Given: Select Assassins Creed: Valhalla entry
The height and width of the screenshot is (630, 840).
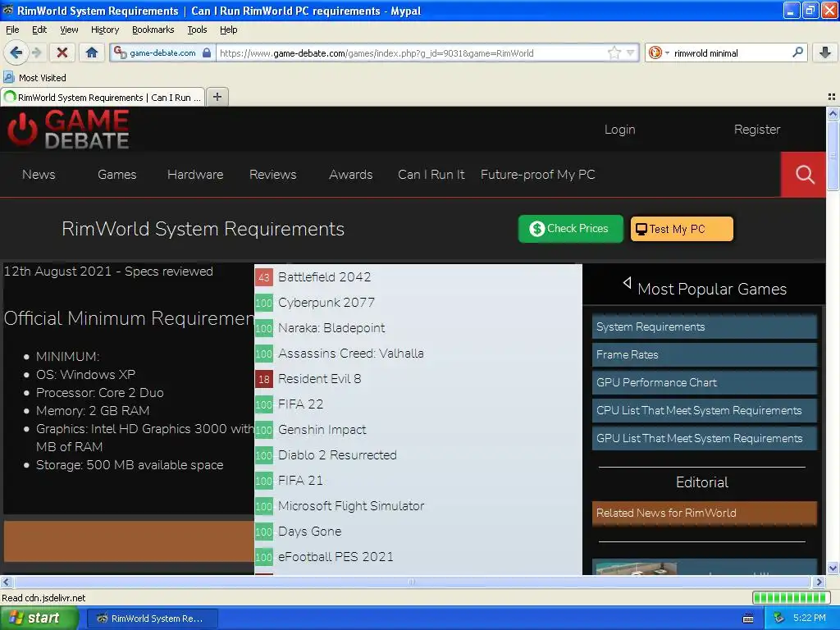Looking at the screenshot, I should point(351,353).
